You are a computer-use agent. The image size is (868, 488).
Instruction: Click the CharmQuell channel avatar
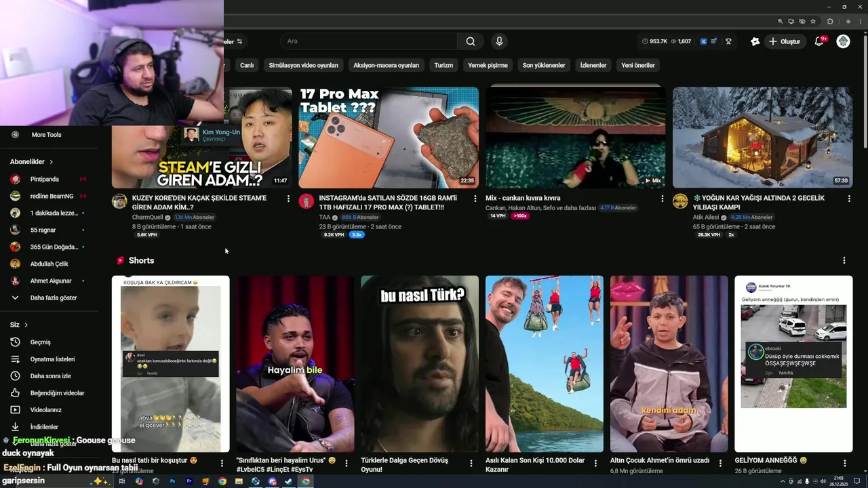pos(119,201)
